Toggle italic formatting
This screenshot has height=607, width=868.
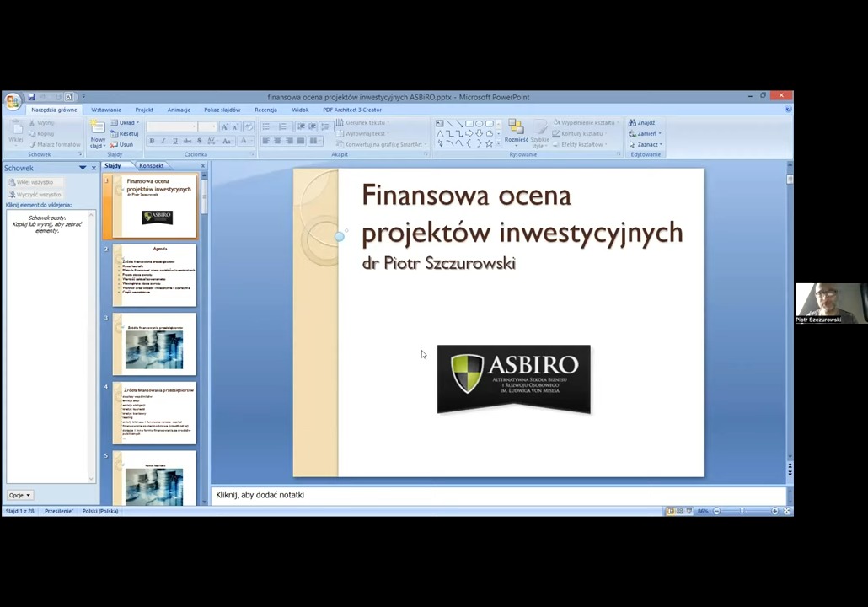[x=163, y=142]
